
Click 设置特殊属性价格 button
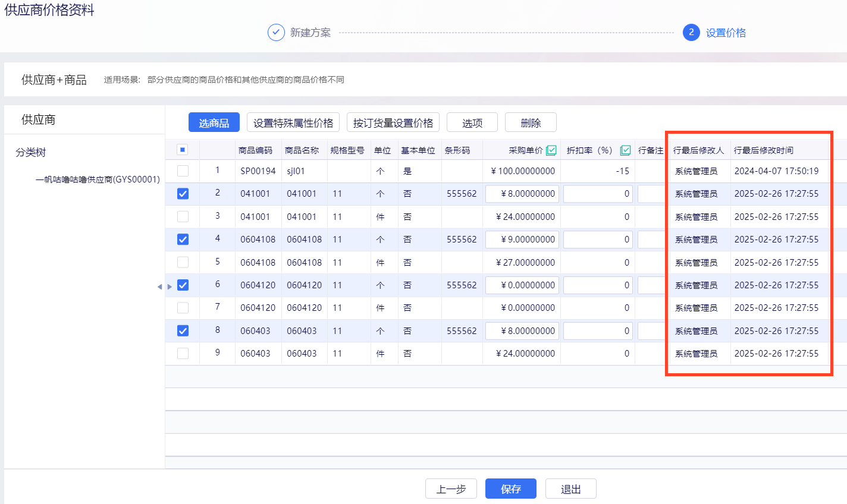(293, 122)
